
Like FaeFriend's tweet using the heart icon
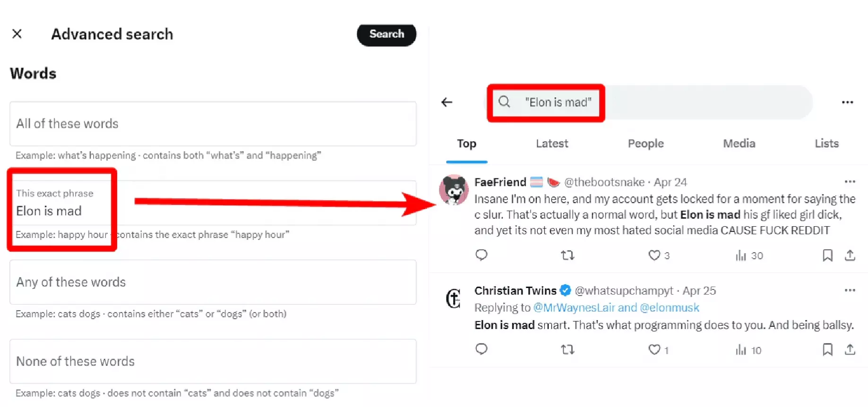(654, 255)
